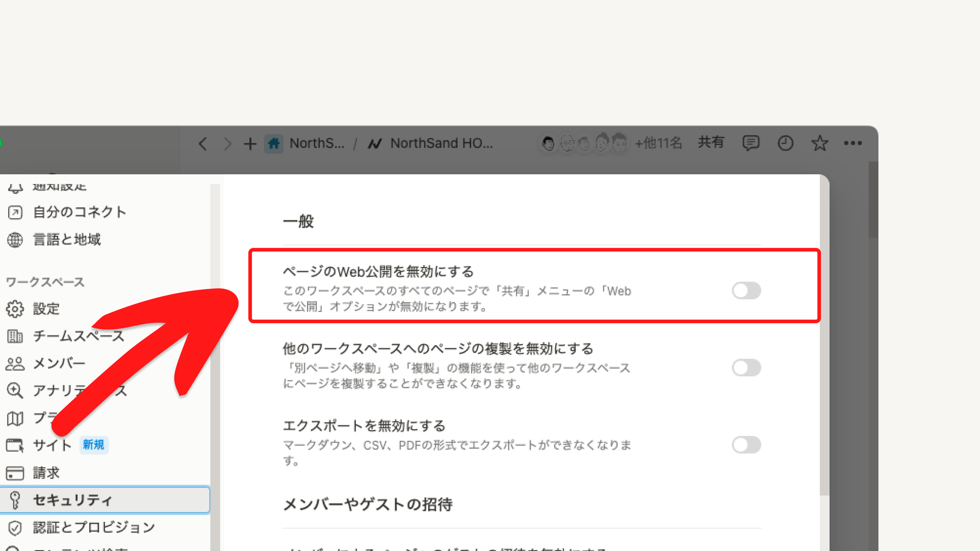Image resolution: width=980 pixels, height=551 pixels.
Task: Select 設定 in workspace sidebar
Action: point(46,309)
